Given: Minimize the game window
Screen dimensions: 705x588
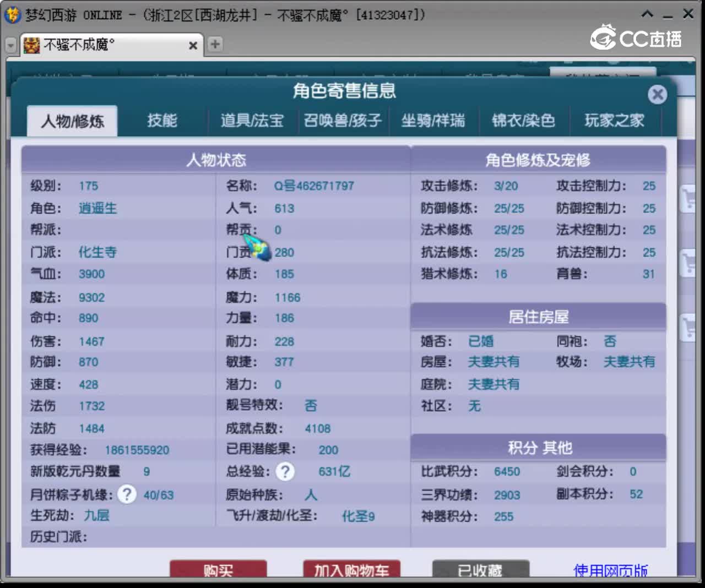Looking at the screenshot, I should (668, 15).
